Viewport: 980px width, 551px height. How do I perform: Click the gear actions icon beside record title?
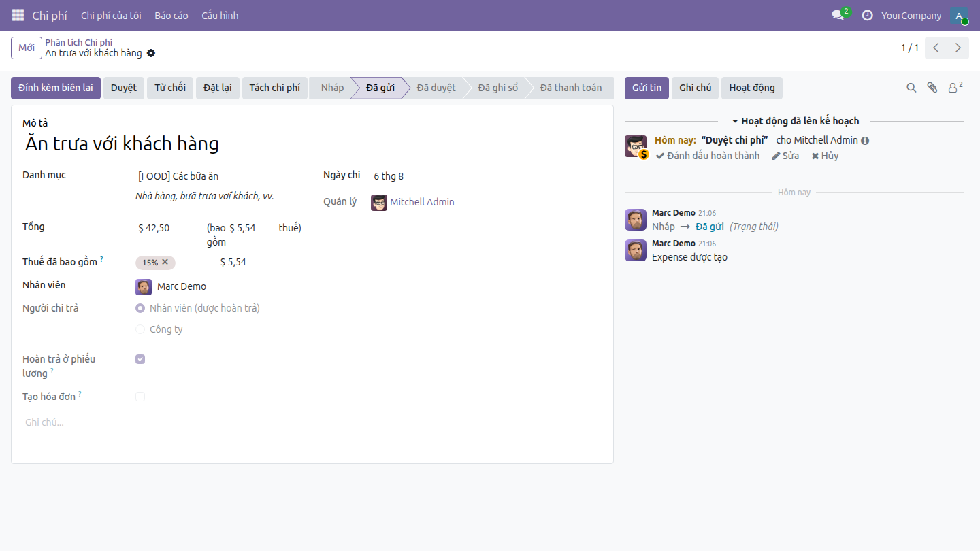[x=151, y=53]
